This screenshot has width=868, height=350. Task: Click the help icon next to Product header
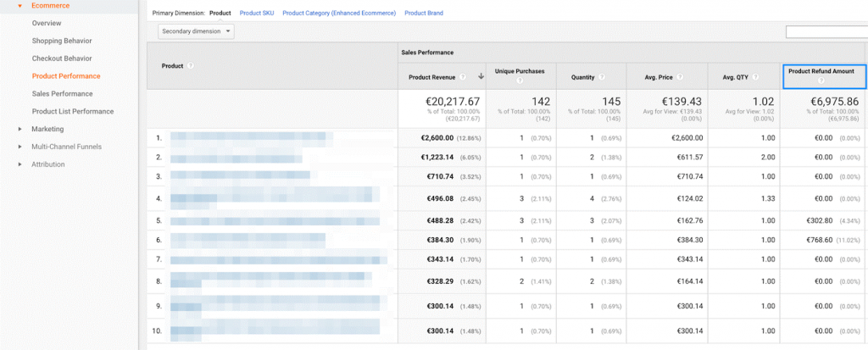coord(190,66)
